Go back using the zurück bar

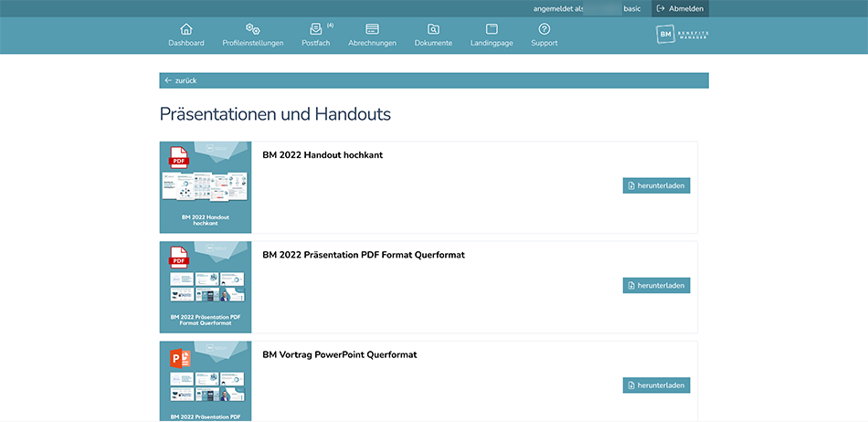tap(433, 80)
